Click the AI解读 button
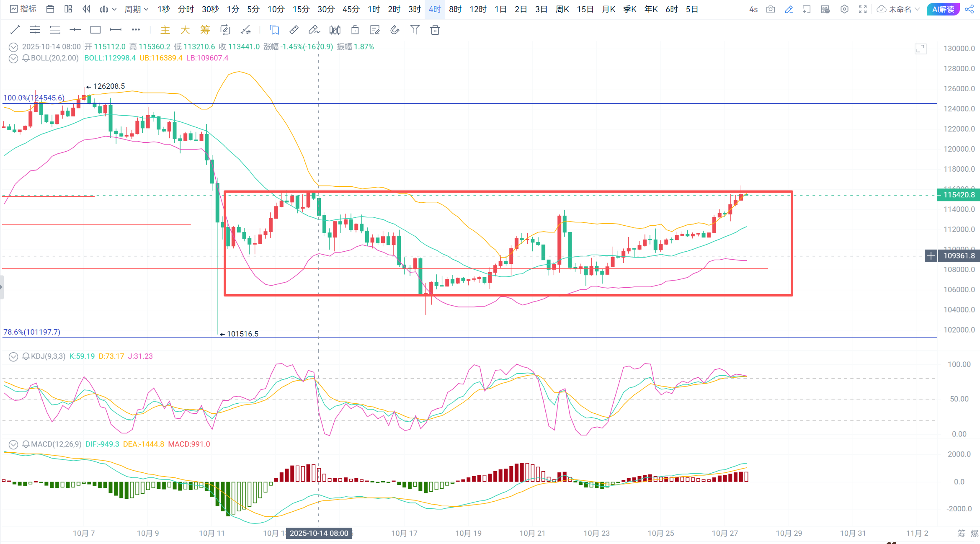 [x=943, y=9]
